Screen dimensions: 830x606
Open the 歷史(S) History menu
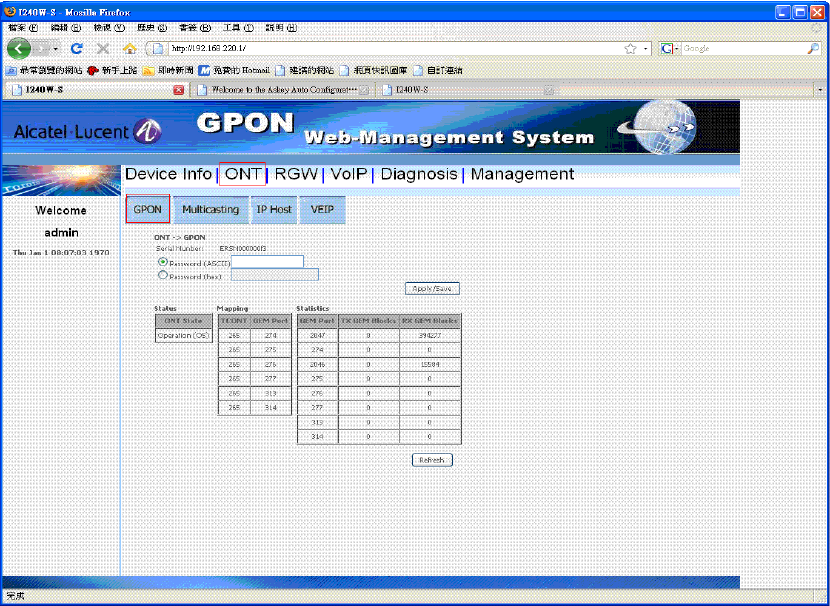pos(152,28)
